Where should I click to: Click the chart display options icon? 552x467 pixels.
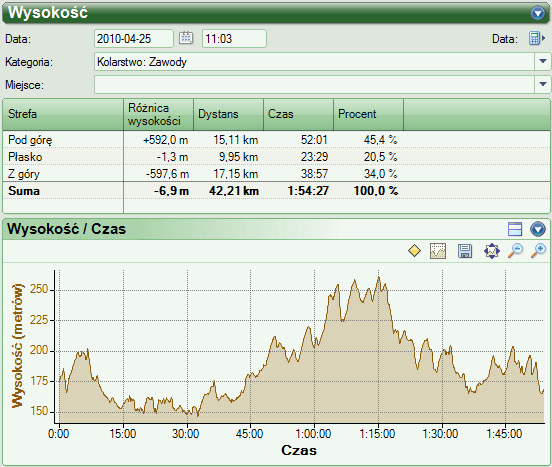[x=438, y=251]
